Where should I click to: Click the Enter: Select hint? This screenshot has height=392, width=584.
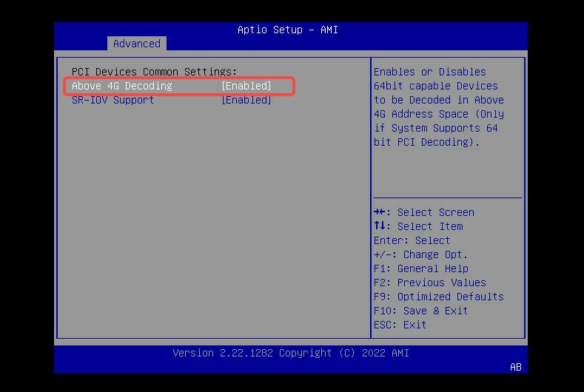coord(412,240)
